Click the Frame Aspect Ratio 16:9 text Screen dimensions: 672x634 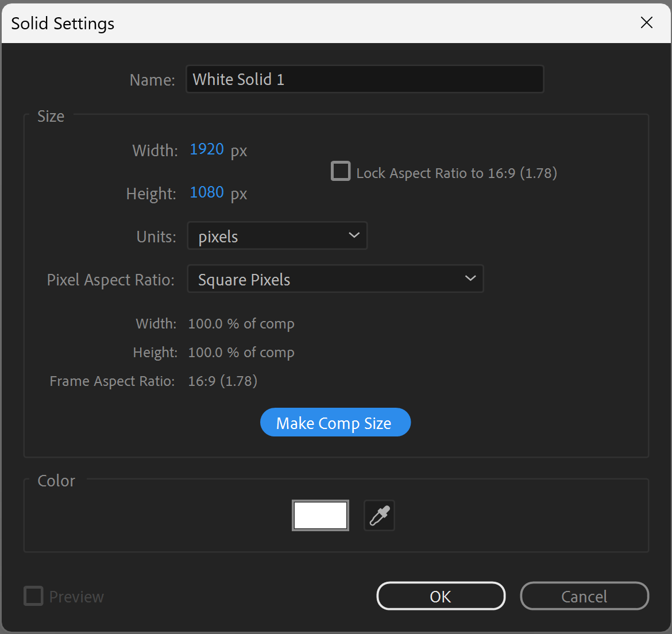point(222,380)
